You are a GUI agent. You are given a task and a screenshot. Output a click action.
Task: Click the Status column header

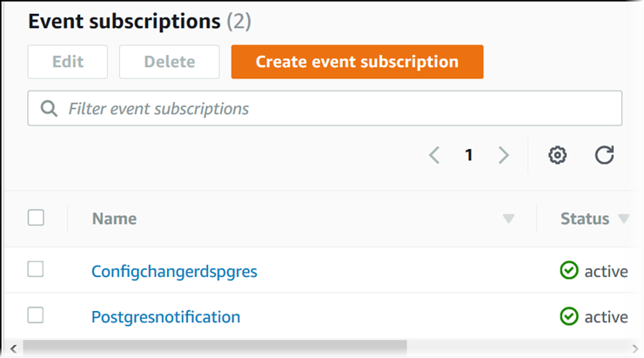coord(585,219)
